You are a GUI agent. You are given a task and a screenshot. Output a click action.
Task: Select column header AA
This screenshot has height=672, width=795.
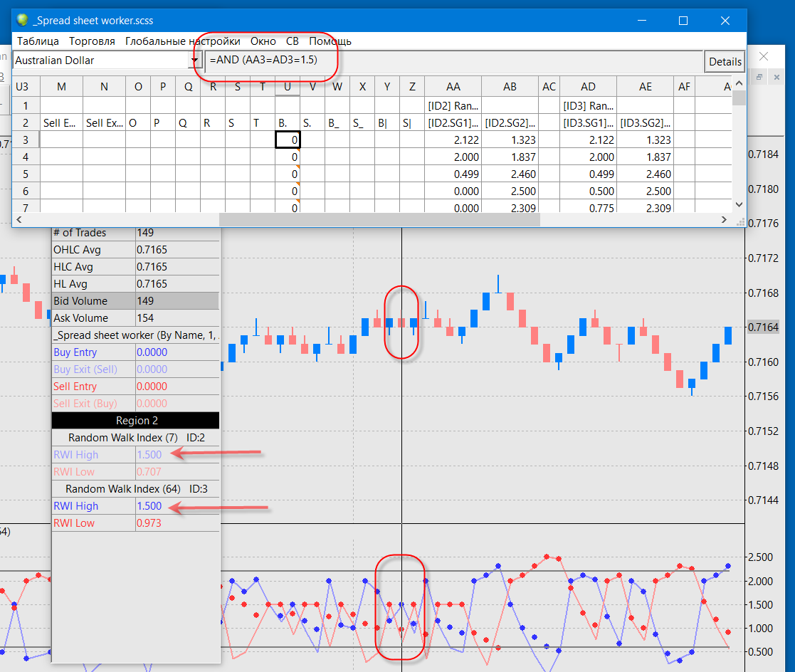tap(453, 87)
